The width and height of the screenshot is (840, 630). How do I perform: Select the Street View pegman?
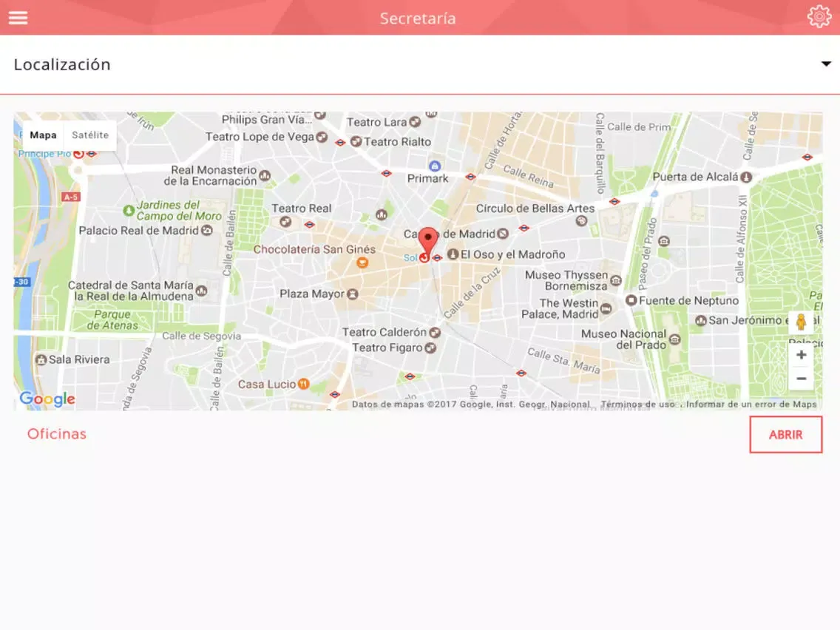[801, 322]
